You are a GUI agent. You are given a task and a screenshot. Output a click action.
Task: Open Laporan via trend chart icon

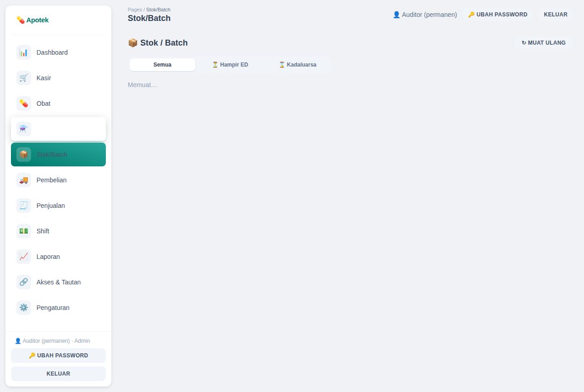pyautogui.click(x=24, y=257)
